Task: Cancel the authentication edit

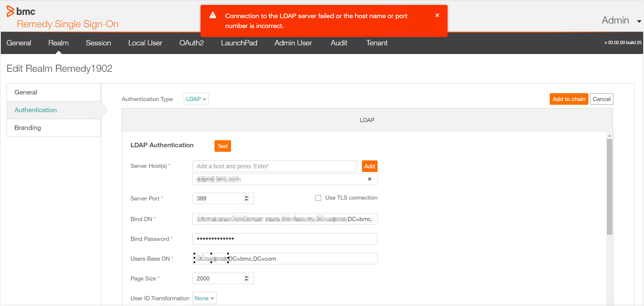Action: click(602, 99)
